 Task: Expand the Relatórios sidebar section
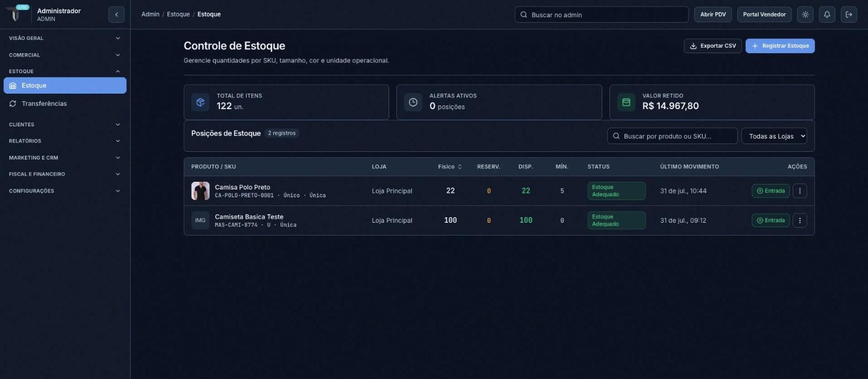click(x=64, y=141)
